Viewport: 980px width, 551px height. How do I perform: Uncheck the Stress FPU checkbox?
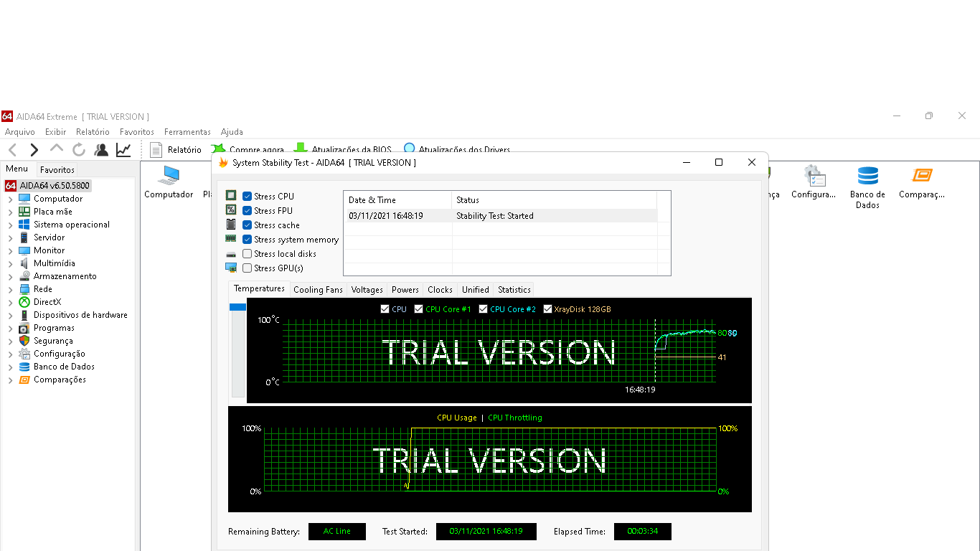click(x=248, y=211)
